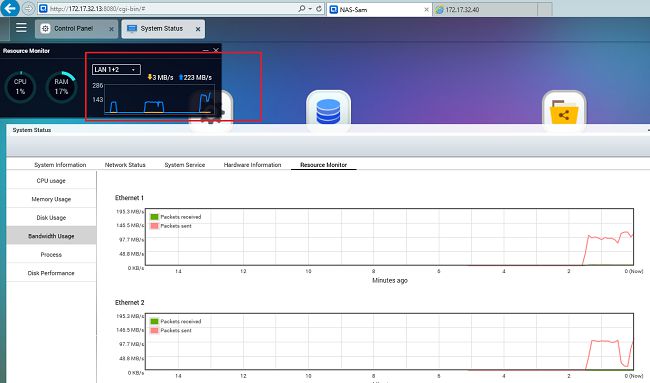Click Ethernet 2 Packets received green legend swatch

click(x=154, y=321)
